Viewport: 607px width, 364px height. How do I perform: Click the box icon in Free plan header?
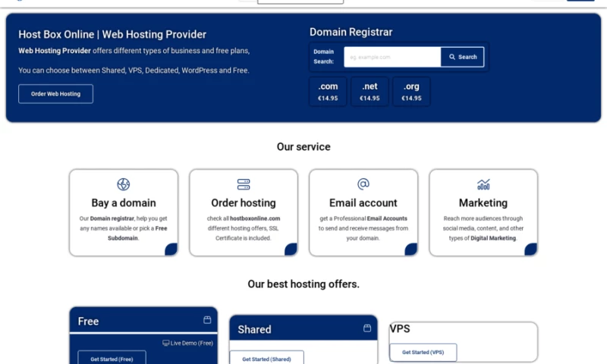point(207,320)
